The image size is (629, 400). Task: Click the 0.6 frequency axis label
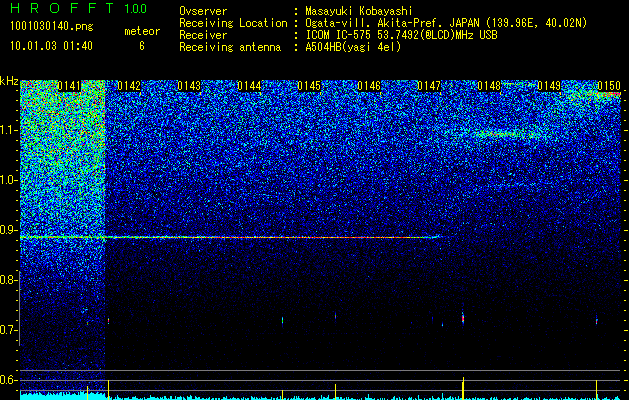click(x=8, y=380)
